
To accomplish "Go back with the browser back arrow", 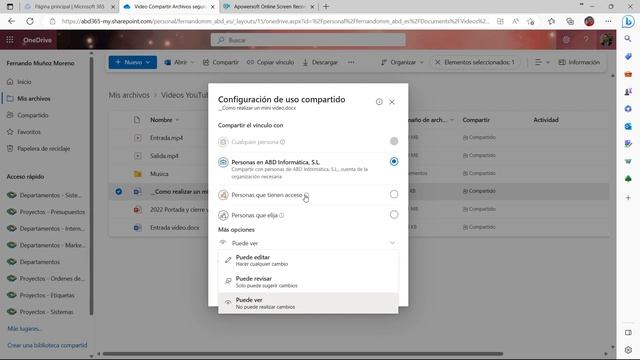I will (11, 21).
